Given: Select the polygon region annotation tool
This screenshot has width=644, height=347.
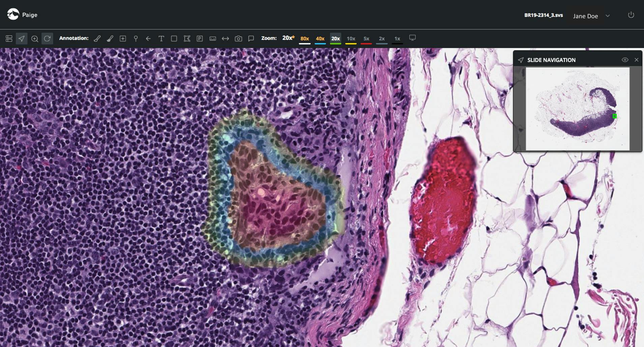Looking at the screenshot, I should [x=187, y=38].
